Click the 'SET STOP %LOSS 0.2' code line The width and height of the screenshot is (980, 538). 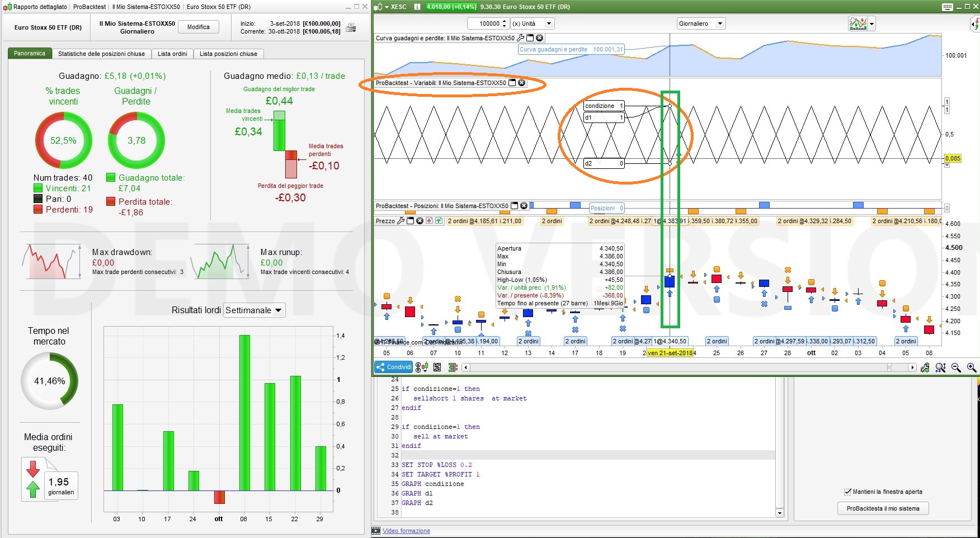(x=437, y=465)
